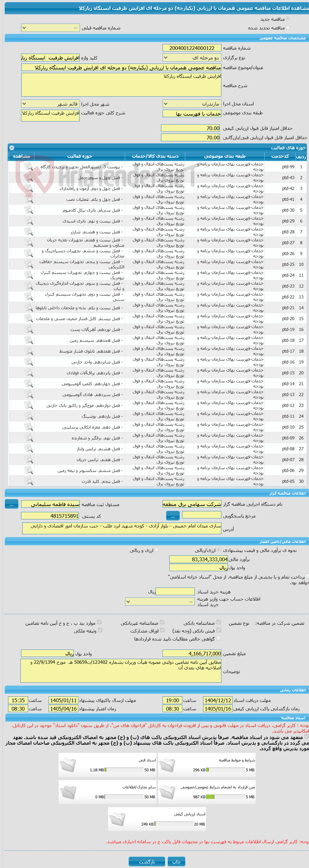This screenshot has width=309, height=868.
Task: Click the متن قرارداد size progress bar
Action: 225,797
